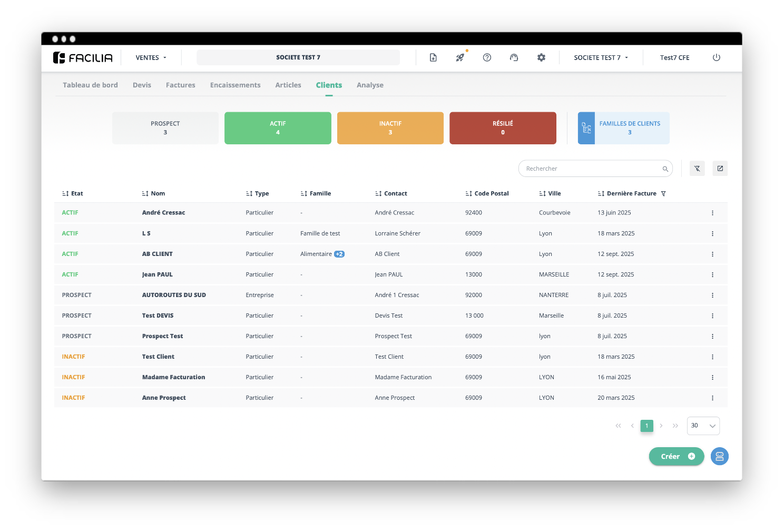Open the settings gear icon

[541, 57]
